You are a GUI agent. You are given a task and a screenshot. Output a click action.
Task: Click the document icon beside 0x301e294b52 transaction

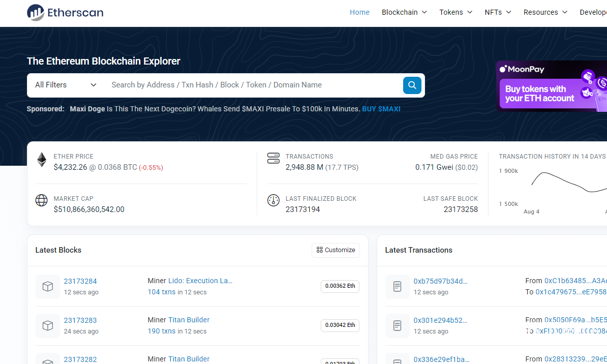(397, 326)
